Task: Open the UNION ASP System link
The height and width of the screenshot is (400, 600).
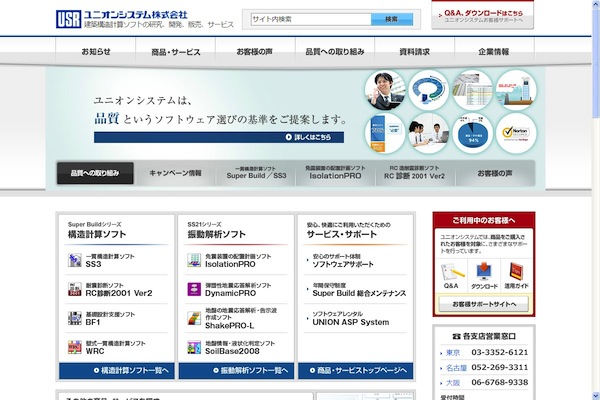Action: point(351,322)
